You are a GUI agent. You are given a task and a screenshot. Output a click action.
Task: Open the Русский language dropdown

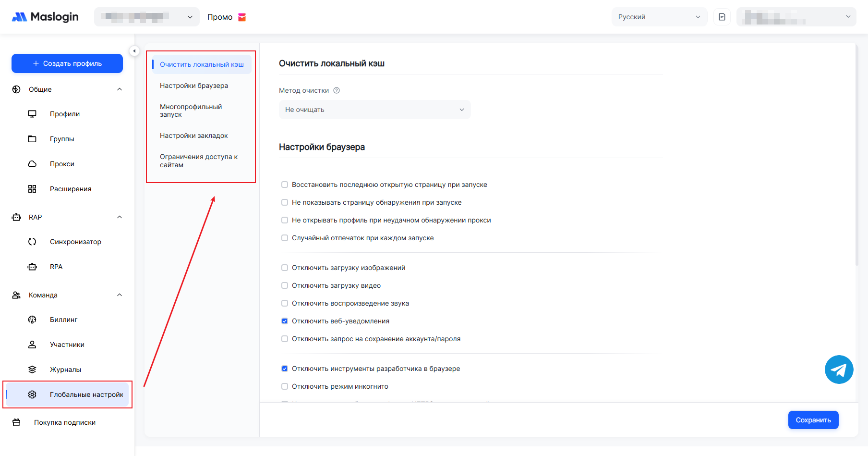[x=659, y=17]
